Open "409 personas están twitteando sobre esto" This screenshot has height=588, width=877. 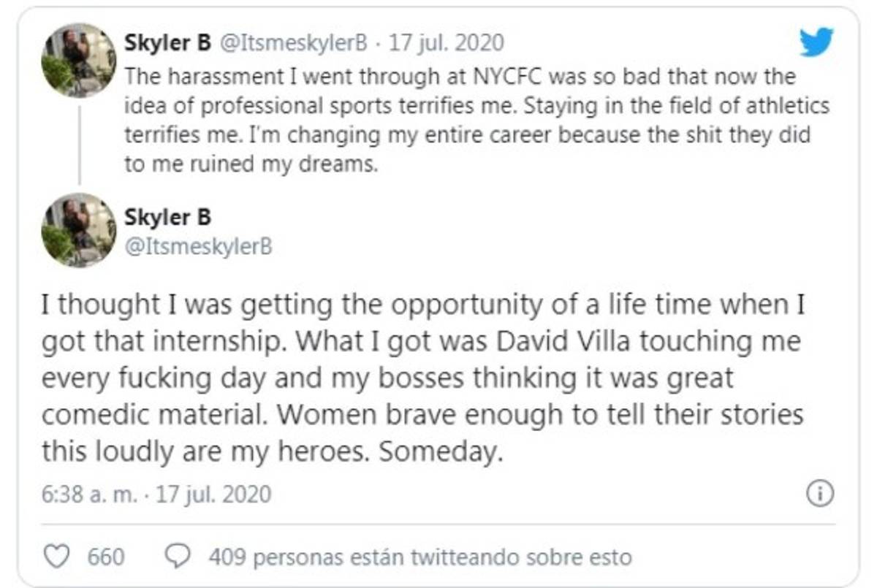(x=419, y=557)
